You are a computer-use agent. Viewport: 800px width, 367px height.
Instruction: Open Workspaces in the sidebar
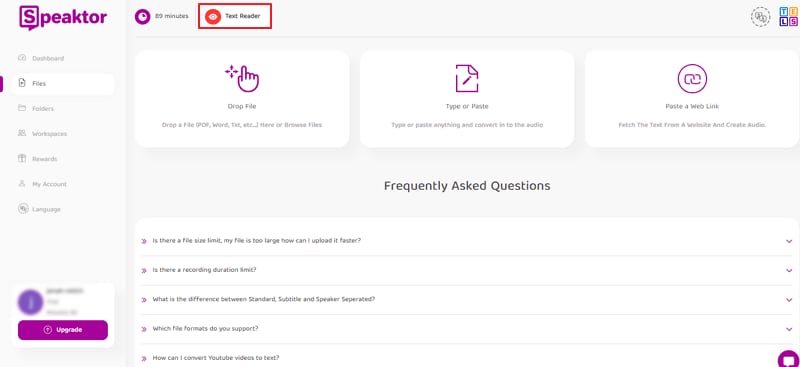(x=49, y=134)
